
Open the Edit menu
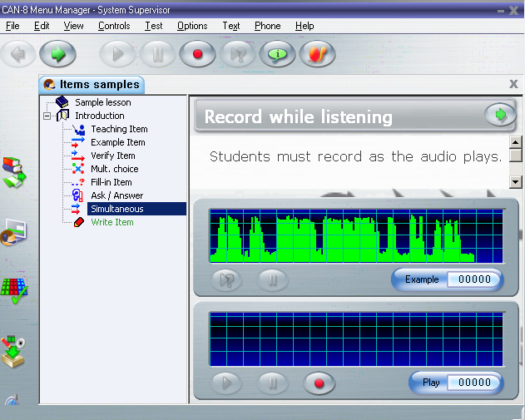[42, 26]
